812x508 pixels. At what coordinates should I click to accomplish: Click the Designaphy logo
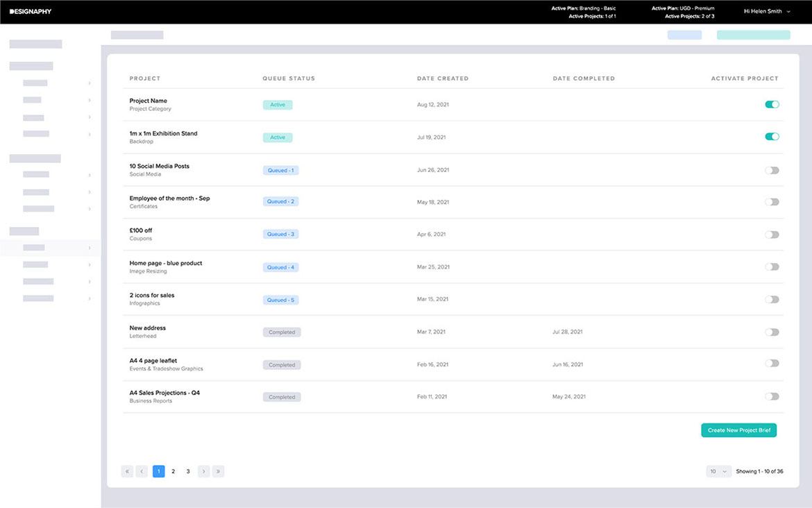31,11
